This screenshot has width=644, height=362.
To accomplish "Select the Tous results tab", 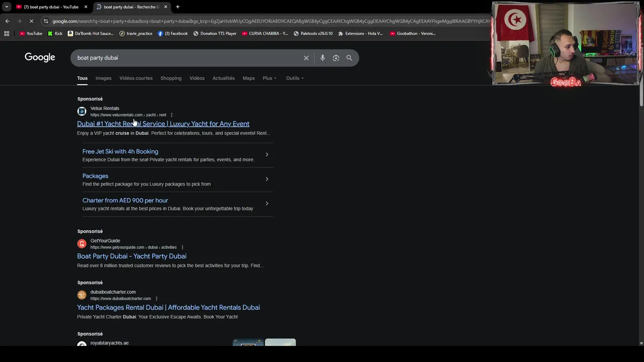I will coord(82,78).
